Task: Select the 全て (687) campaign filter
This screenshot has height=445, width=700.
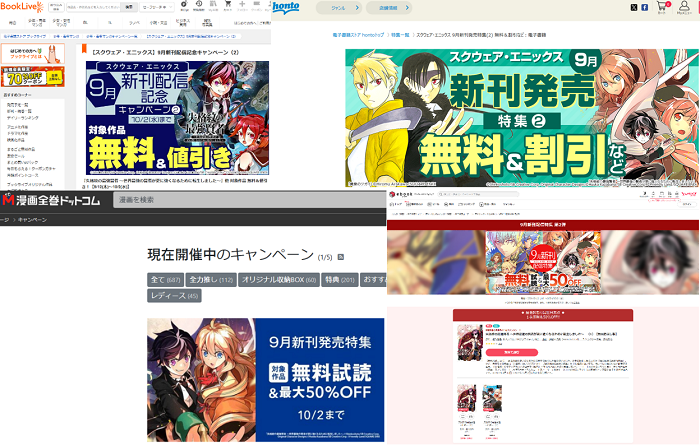Action: coord(165,280)
